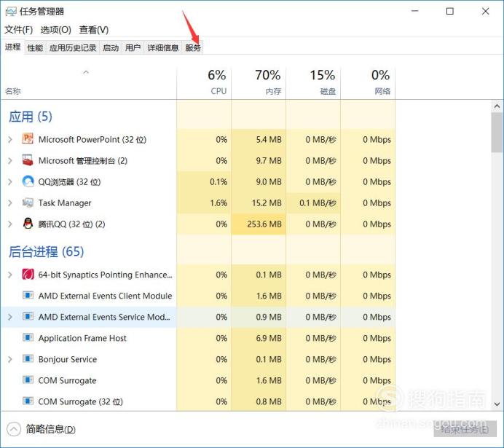Sort by the 磁盘 column header
Viewport: 504px width, 448px height.
pos(313,82)
